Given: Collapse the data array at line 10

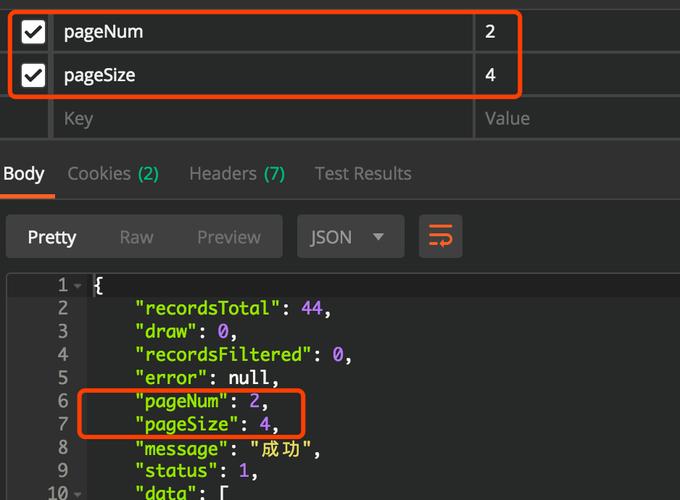Looking at the screenshot, I should [78, 492].
